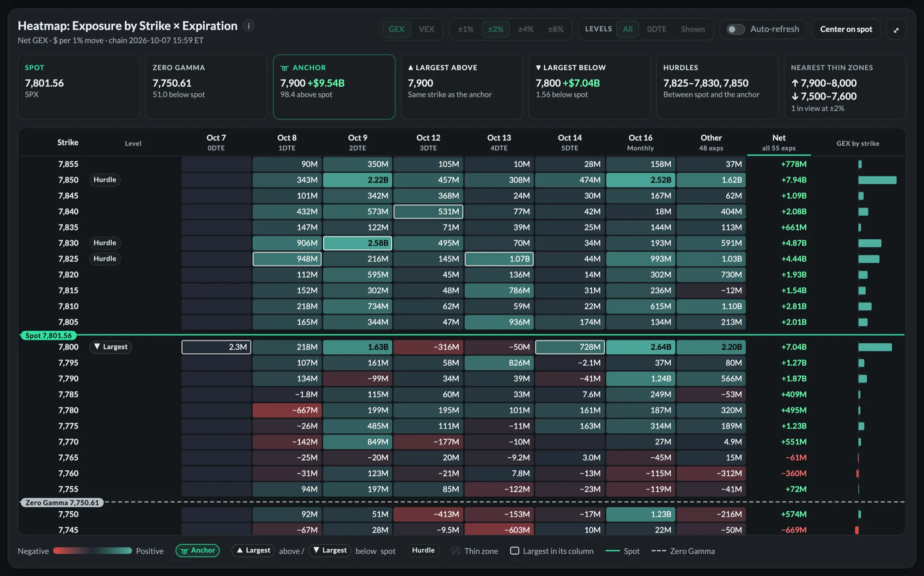The image size is (924, 576).
Task: Click the Oct 9 2DTE column header
Action: pos(358,143)
